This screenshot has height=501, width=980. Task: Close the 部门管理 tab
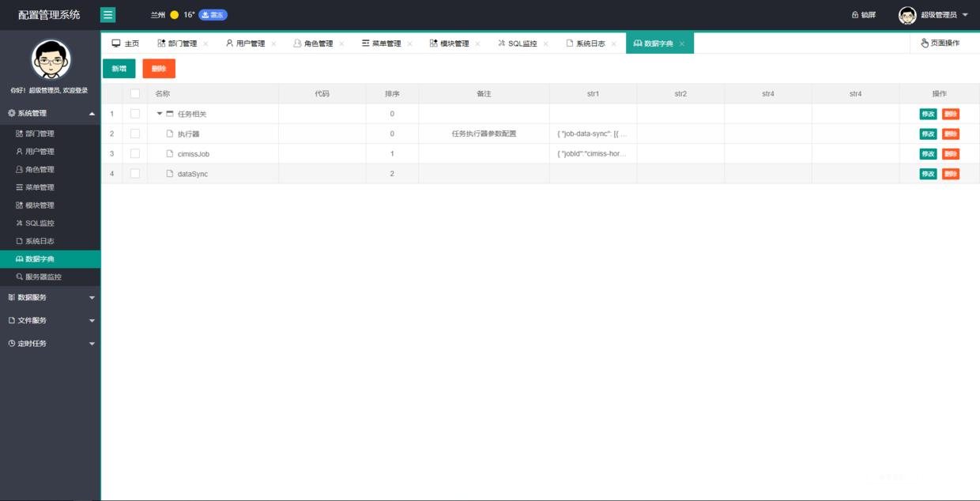(x=205, y=44)
